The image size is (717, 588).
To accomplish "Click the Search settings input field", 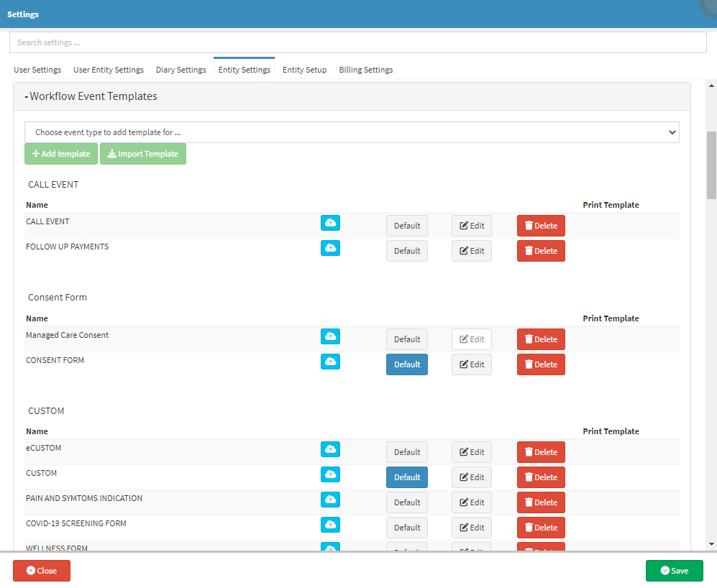I will [357, 42].
